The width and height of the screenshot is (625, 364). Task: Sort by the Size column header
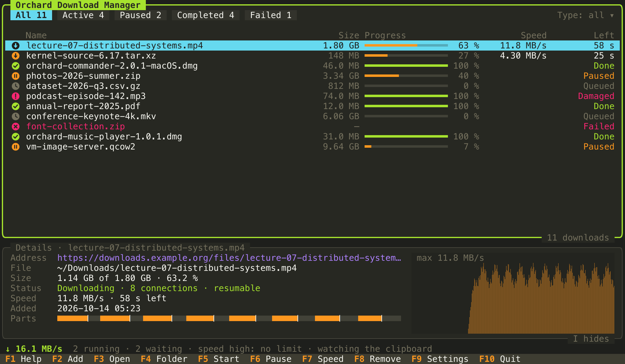349,36
